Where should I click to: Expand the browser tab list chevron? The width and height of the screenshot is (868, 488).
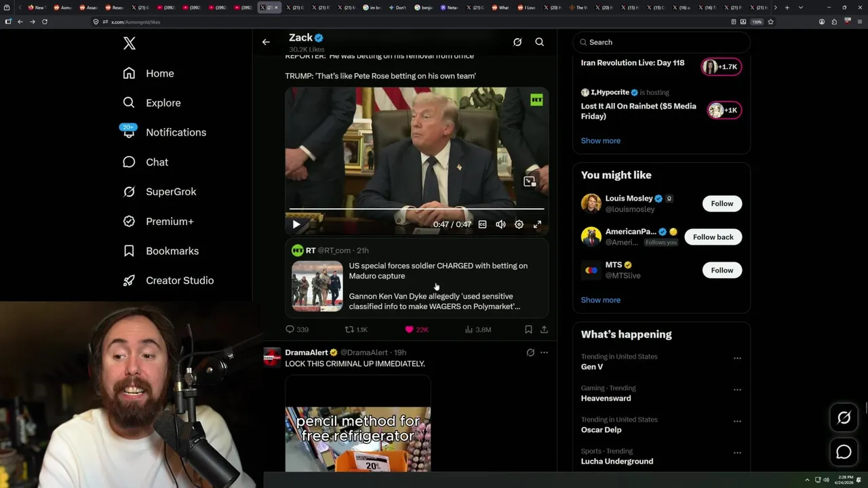pyautogui.click(x=801, y=7)
